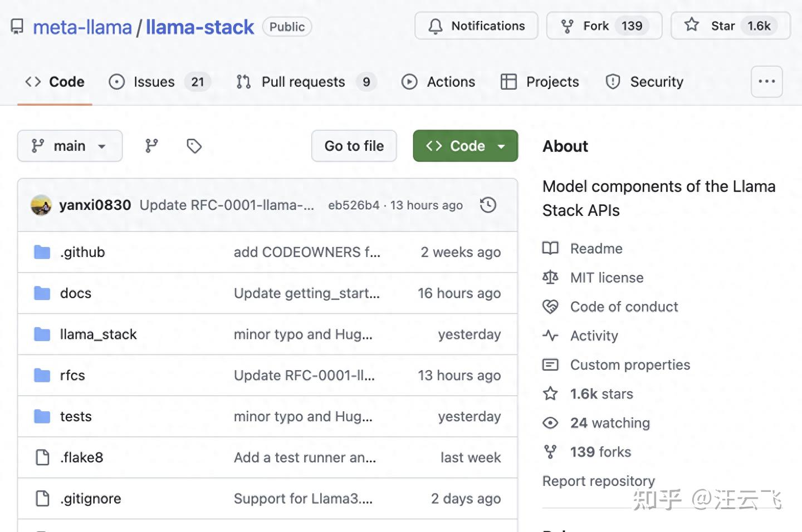802x532 pixels.
Task: Open commit history via the clock icon
Action: tap(488, 205)
